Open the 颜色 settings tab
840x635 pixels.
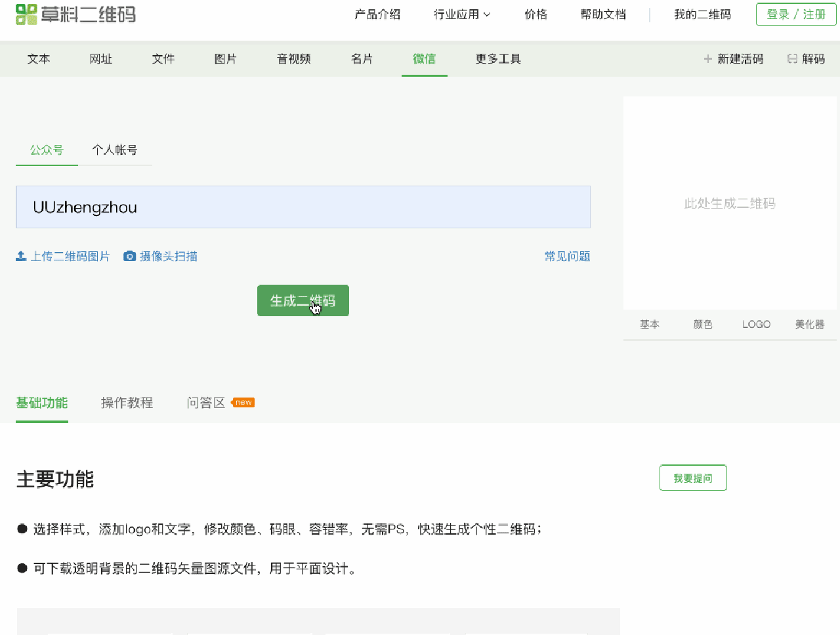703,324
